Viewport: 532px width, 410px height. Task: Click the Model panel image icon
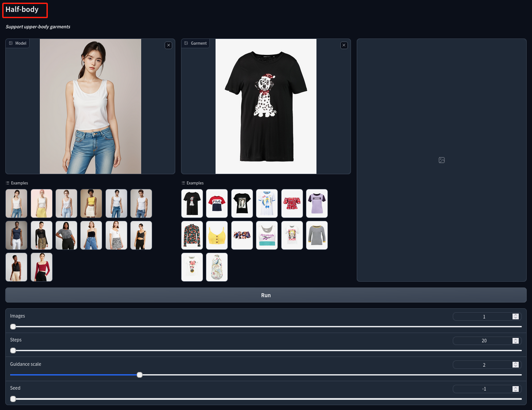pos(11,43)
